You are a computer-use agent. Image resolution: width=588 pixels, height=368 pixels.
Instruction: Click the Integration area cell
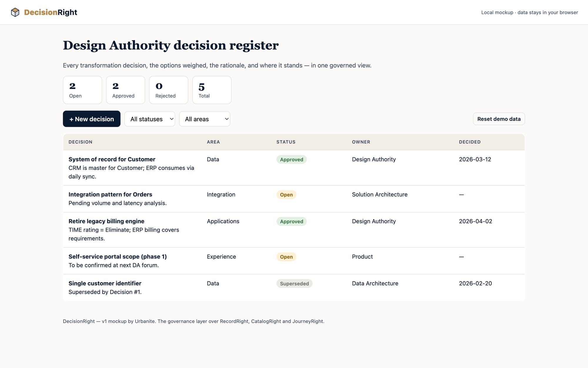point(221,194)
